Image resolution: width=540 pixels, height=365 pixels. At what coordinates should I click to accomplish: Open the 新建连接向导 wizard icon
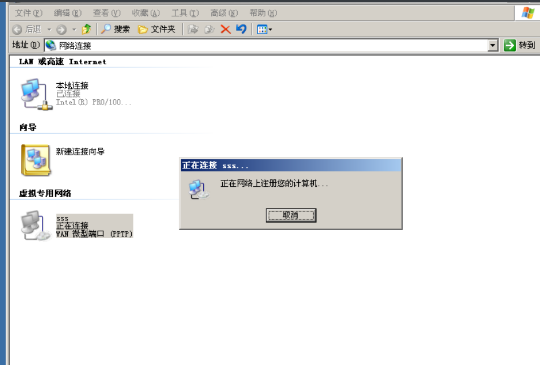click(x=36, y=160)
